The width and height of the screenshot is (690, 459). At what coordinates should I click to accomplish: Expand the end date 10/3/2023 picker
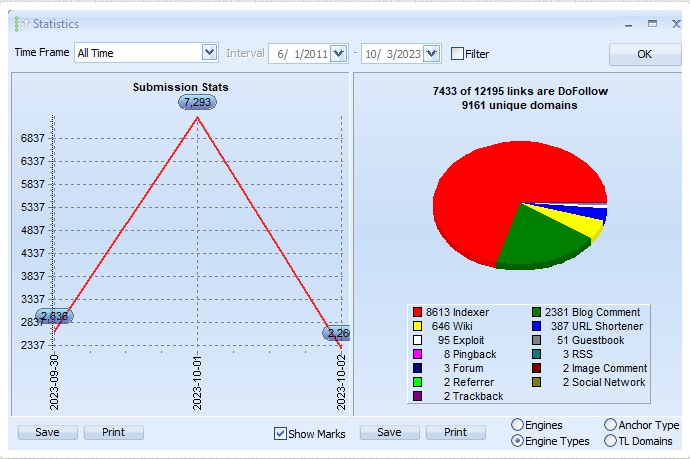pyautogui.click(x=432, y=54)
